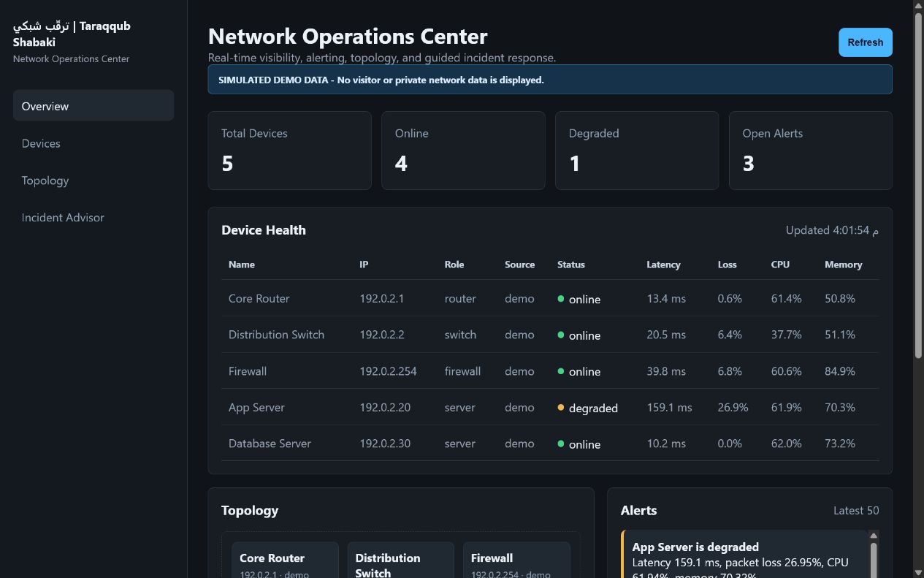Click the CPU column header
This screenshot has height=578, width=924.
pos(780,265)
